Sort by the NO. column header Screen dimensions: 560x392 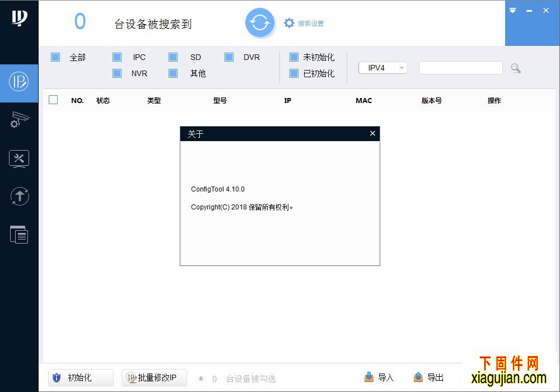tap(77, 101)
